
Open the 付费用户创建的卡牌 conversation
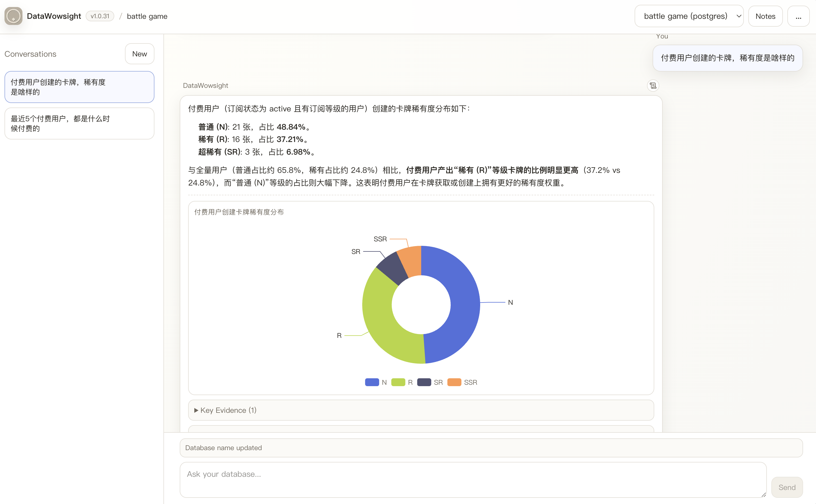[x=79, y=87]
